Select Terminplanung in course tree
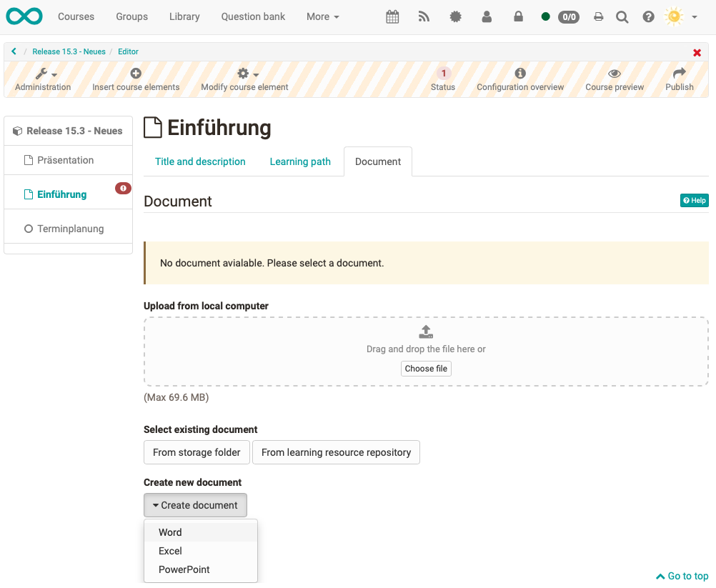Viewport: 716px width, 588px height. 70,229
